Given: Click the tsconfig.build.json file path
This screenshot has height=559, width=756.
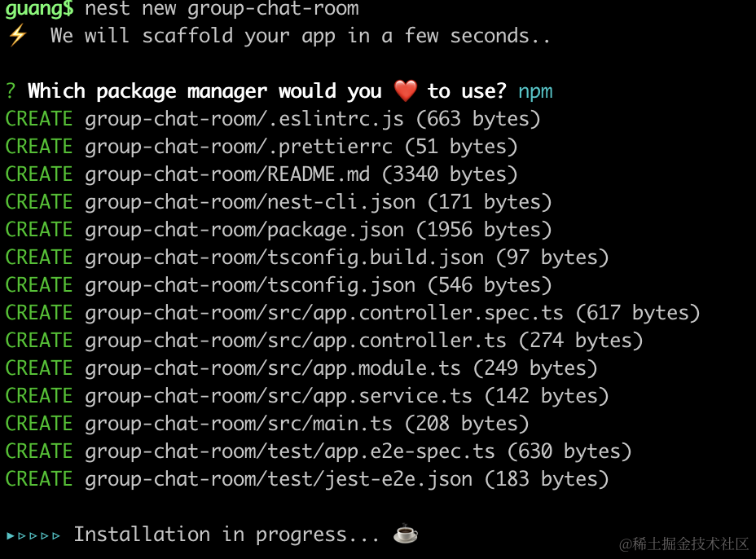Looking at the screenshot, I should coord(284,257).
